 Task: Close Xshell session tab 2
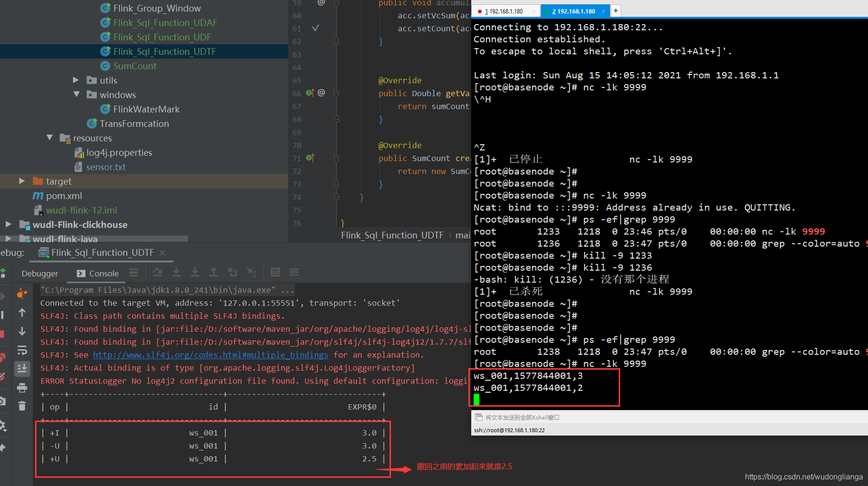[x=603, y=11]
